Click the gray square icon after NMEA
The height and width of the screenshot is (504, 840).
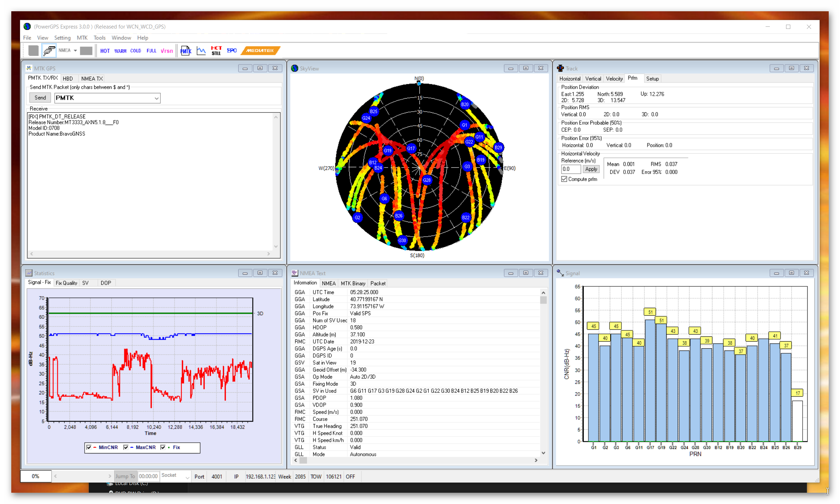coord(86,51)
